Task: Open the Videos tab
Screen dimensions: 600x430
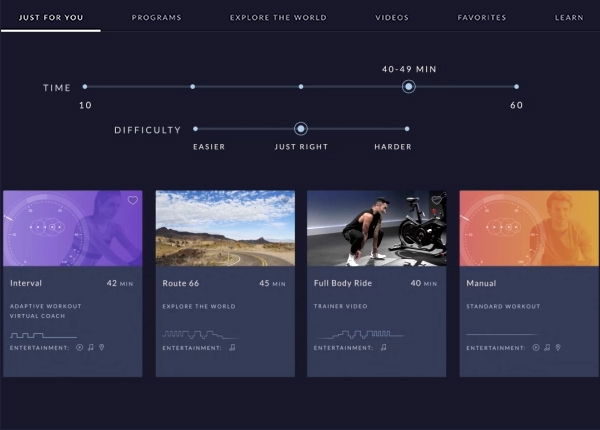Action: click(392, 18)
